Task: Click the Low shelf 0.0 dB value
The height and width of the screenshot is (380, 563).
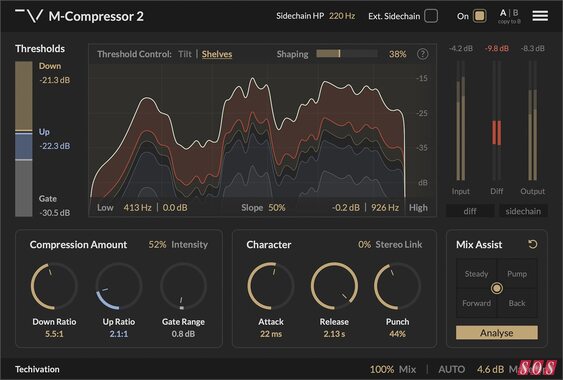Action: [x=175, y=208]
